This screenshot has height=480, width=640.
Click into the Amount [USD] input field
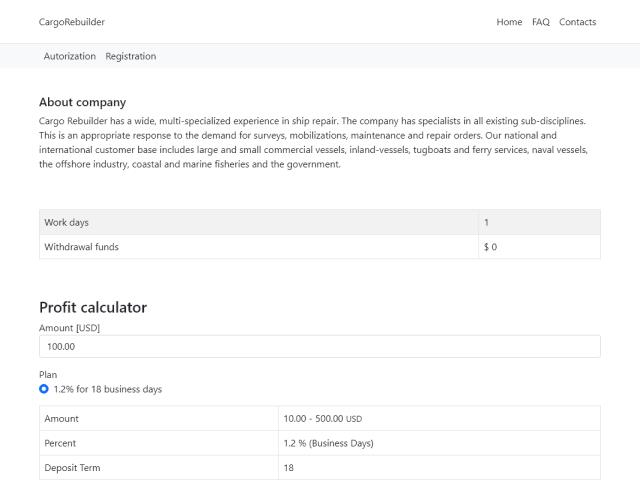[320, 347]
